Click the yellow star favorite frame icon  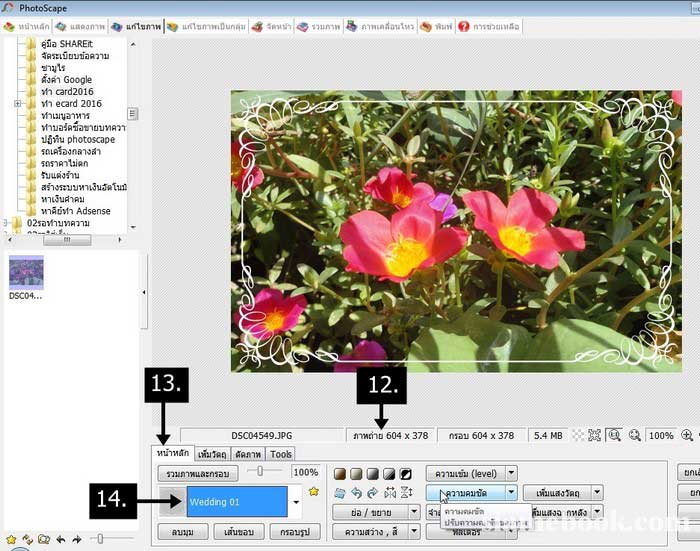coord(314,492)
